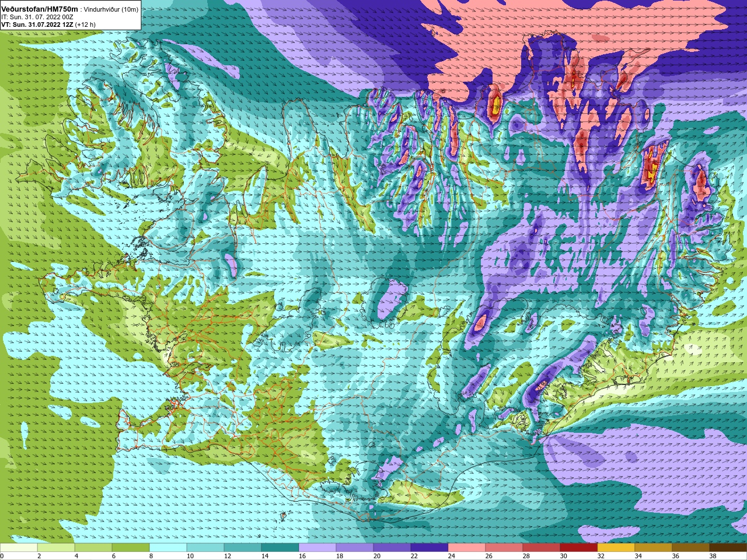Click the brown swatch between 36 and 38
Viewport: 747px width, 560px height.
(x=691, y=547)
